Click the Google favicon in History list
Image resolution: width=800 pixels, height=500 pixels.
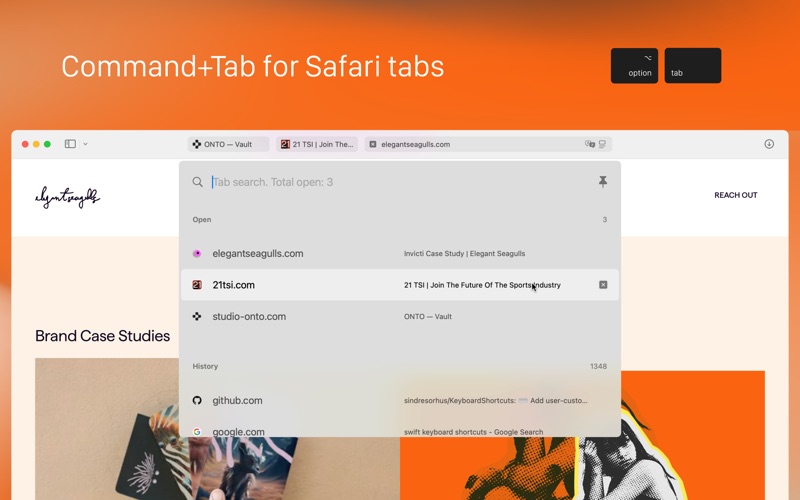(x=197, y=432)
